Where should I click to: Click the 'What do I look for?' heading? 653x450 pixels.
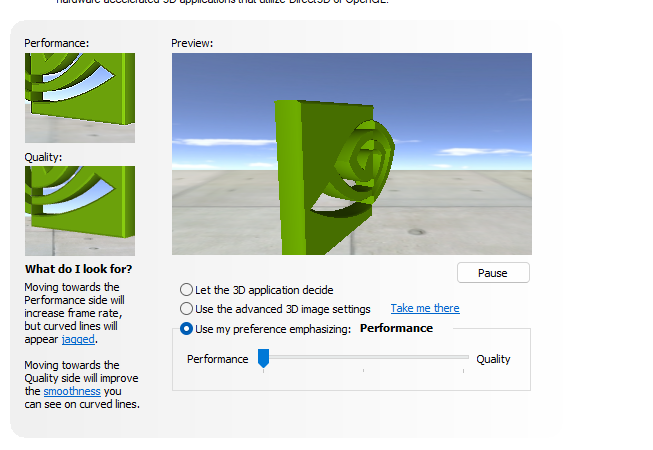click(79, 269)
